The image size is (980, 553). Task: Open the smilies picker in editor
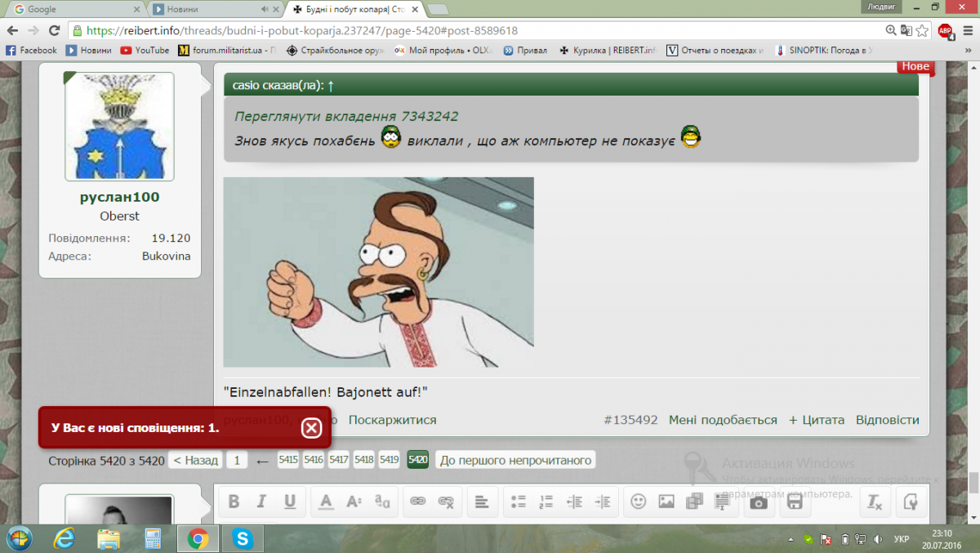639,502
